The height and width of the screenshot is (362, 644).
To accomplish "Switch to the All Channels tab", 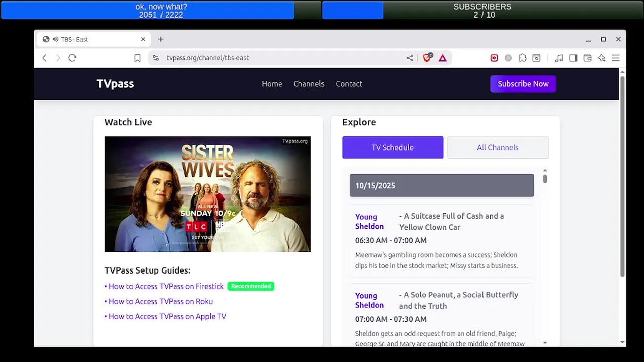I will pyautogui.click(x=498, y=147).
